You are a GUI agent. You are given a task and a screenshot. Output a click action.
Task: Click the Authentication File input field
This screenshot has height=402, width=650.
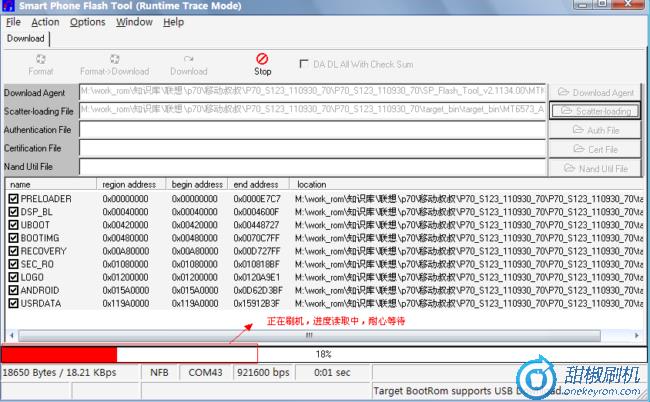coord(312,130)
